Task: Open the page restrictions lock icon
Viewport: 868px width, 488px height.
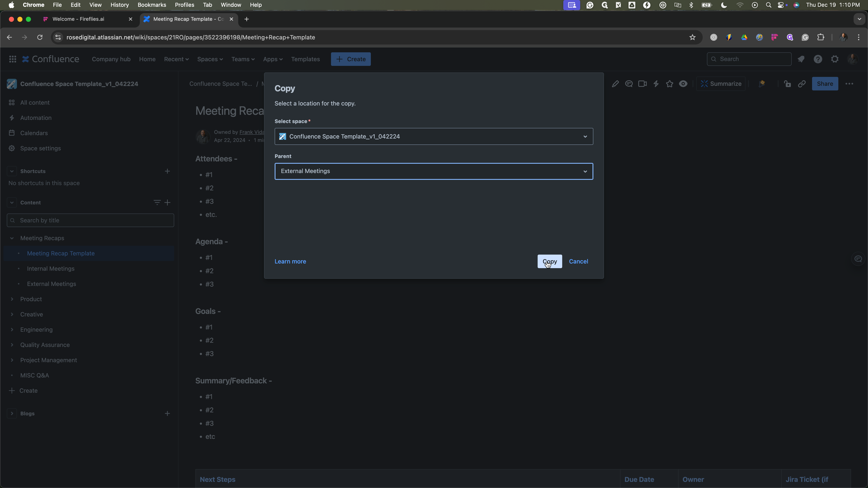Action: click(787, 84)
